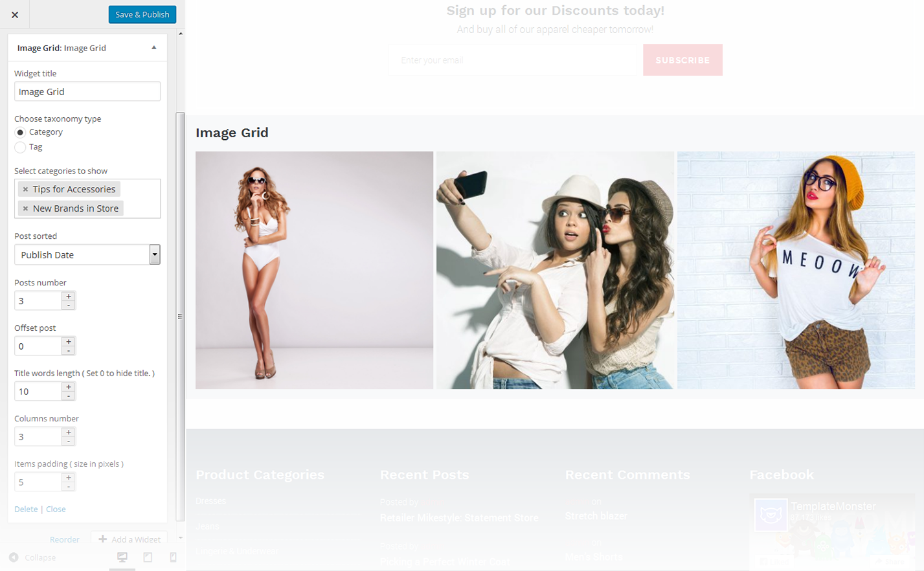Close the Customizer with the X icon
Image resolution: width=924 pixels, height=571 pixels.
pyautogui.click(x=15, y=14)
